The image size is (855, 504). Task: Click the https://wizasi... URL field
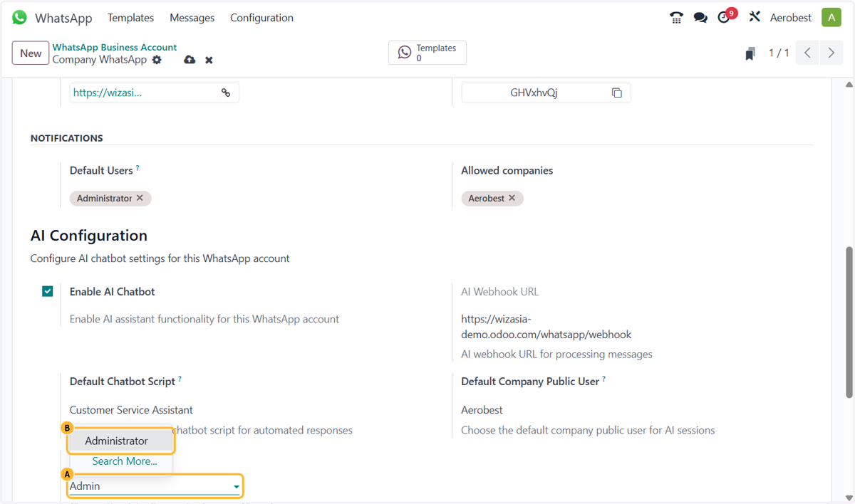coord(154,93)
